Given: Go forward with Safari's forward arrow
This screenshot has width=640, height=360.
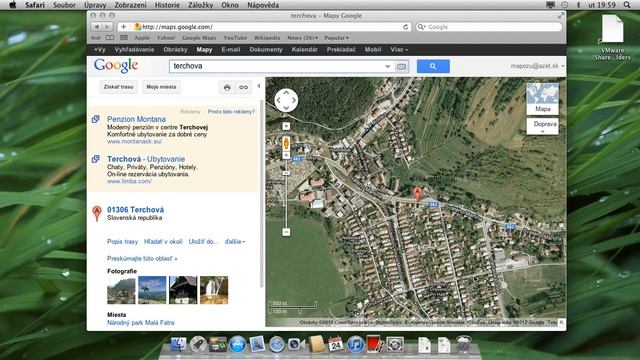Looking at the screenshot, I should click(x=107, y=27).
